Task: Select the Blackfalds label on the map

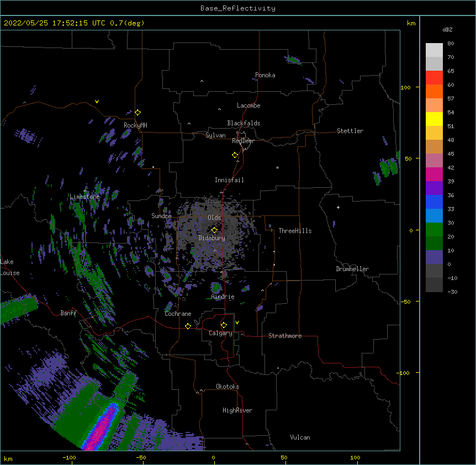Action: [244, 123]
